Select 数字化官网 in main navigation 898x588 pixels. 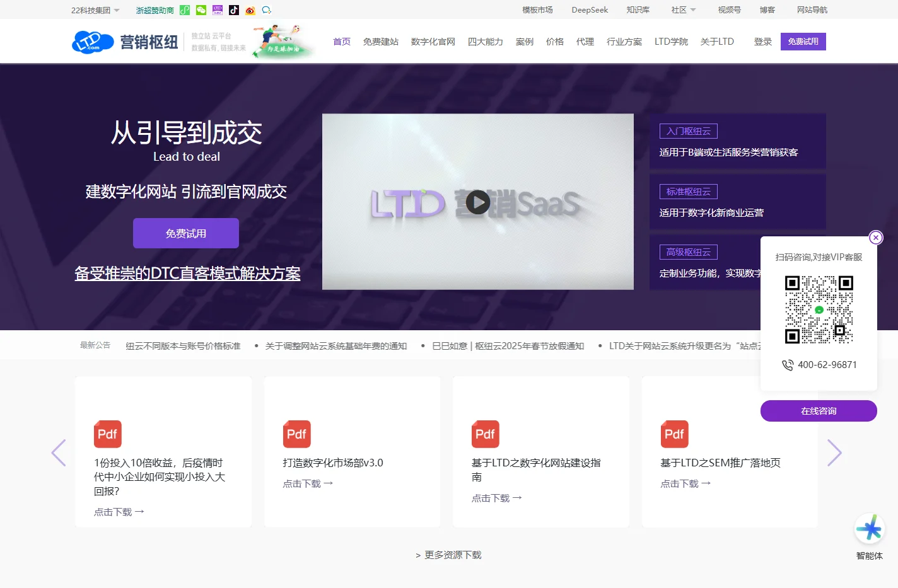click(x=433, y=42)
